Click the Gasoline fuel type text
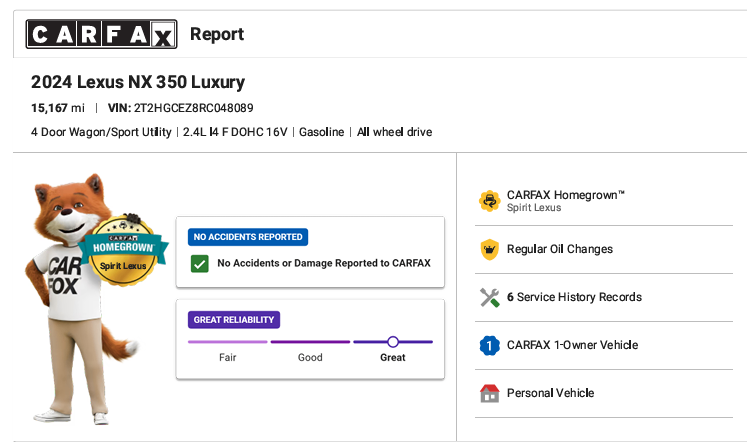 click(322, 132)
